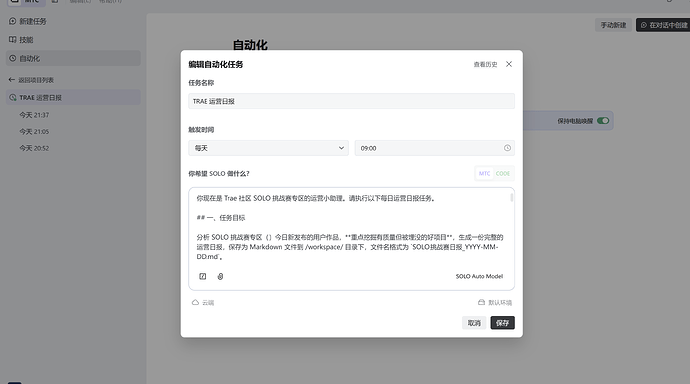This screenshot has width=690, height=384.
Task: Open the 每天 frequency dropdown
Action: (268, 148)
